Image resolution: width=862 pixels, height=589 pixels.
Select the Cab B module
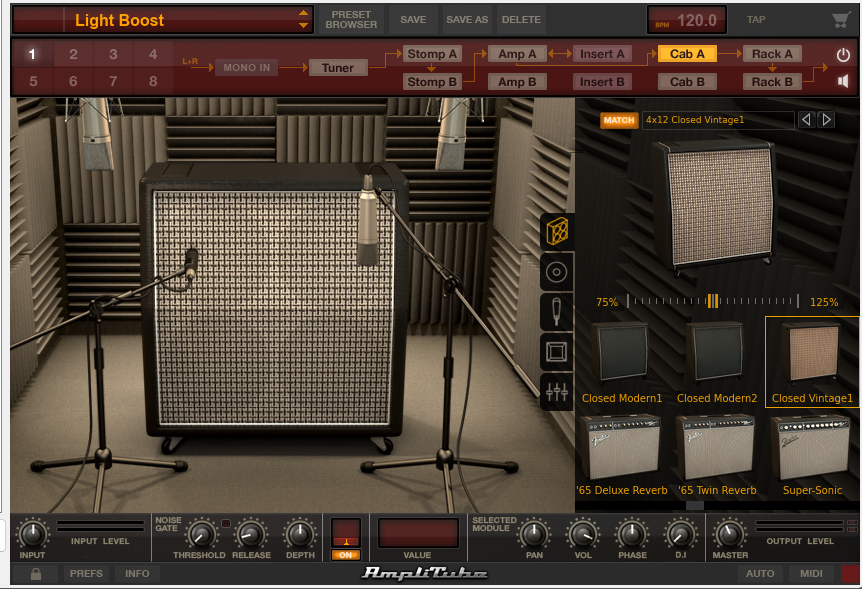687,82
